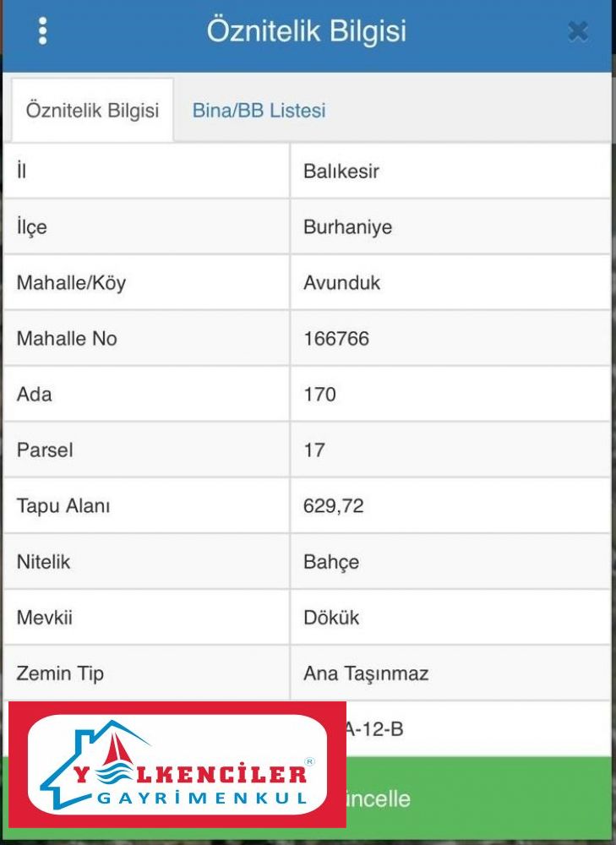This screenshot has height=845, width=616.
Task: Select the Burhaniye district value
Action: (347, 227)
